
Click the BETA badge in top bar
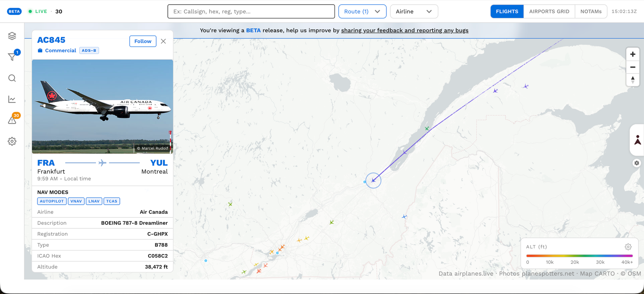point(14,11)
